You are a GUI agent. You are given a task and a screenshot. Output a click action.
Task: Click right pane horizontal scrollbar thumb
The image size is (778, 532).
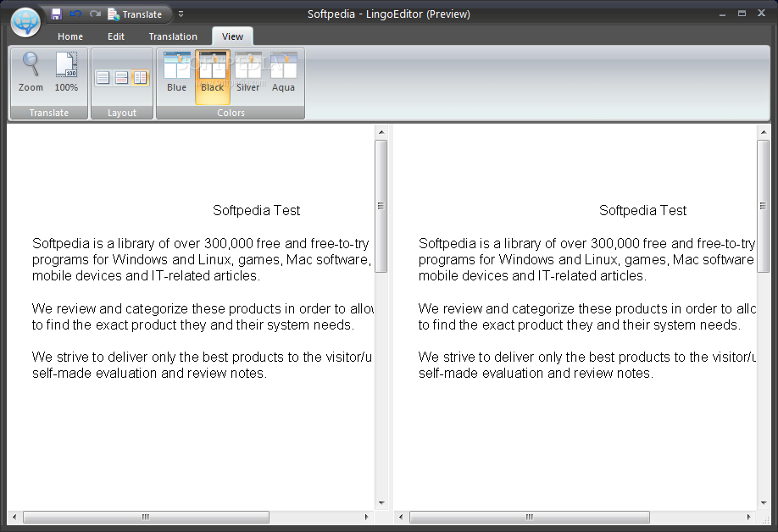[x=530, y=517]
